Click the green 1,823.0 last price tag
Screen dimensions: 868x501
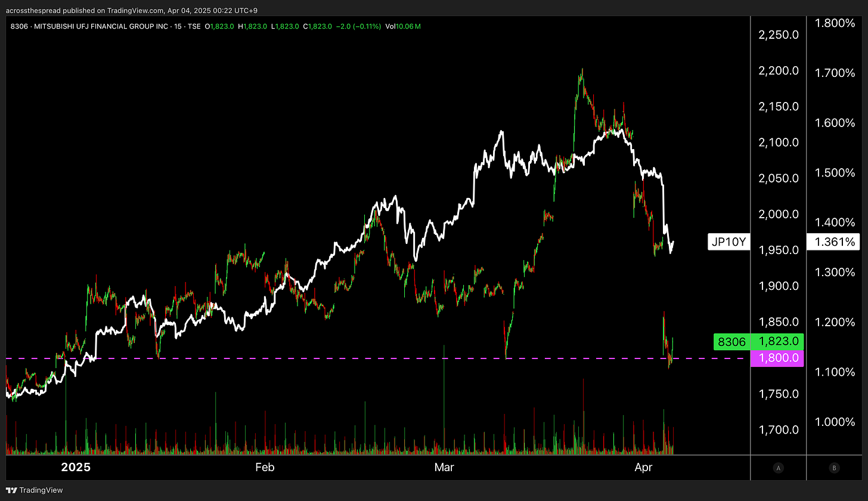click(777, 342)
